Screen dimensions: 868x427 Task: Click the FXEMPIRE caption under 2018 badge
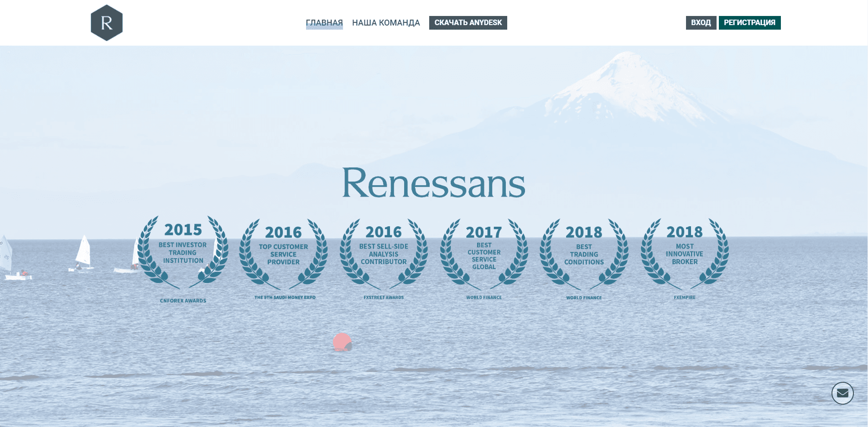pos(685,297)
